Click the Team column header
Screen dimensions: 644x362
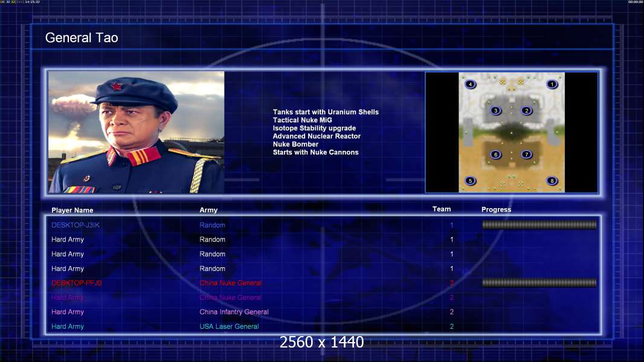click(442, 209)
